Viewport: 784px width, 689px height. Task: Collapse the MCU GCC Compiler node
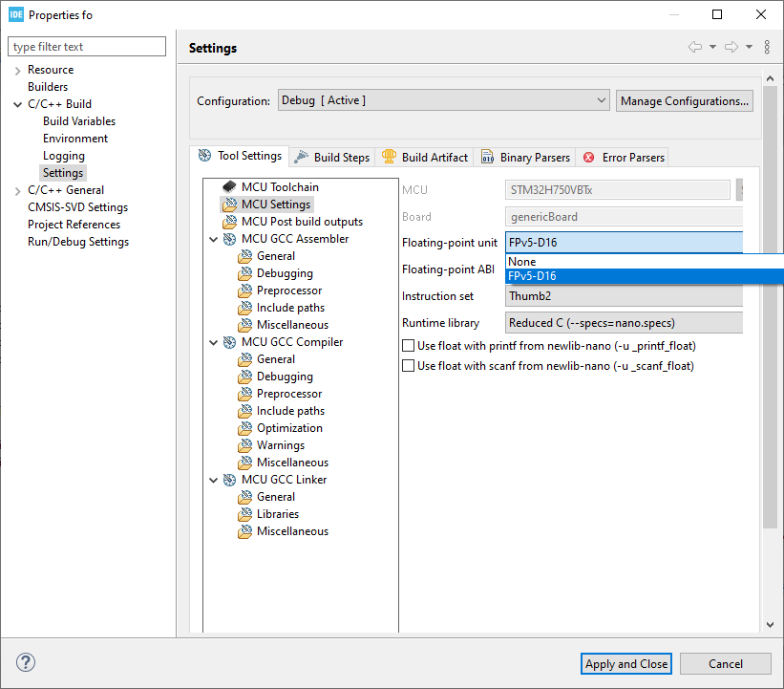tap(214, 343)
